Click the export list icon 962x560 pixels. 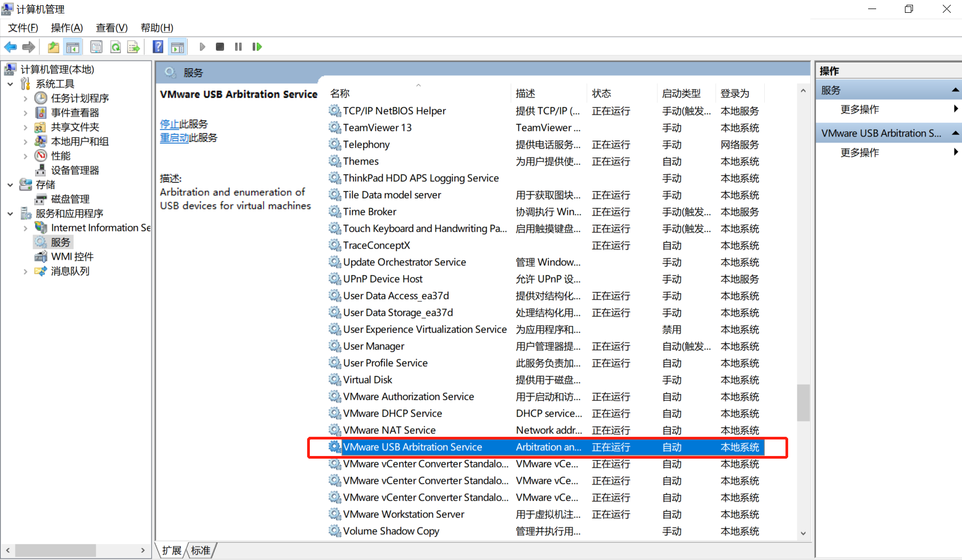click(x=134, y=46)
